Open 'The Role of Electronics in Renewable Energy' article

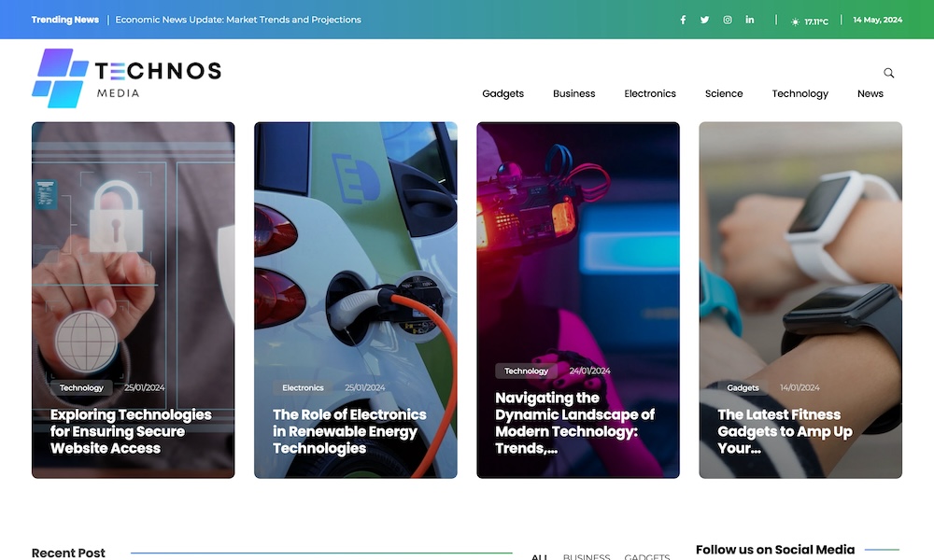click(349, 431)
